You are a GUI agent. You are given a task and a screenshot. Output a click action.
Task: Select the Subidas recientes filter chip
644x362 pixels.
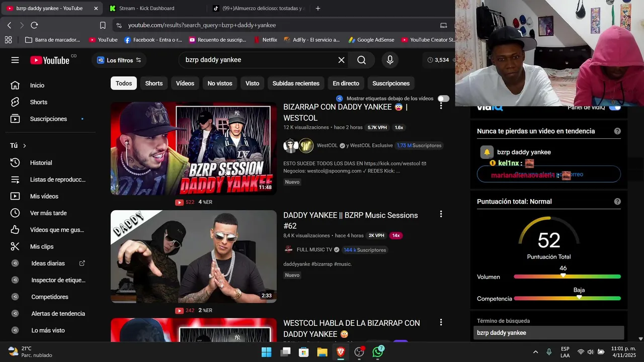296,83
